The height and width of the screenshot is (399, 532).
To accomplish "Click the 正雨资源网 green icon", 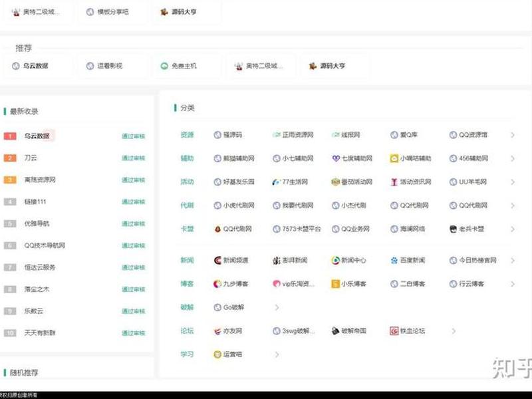I will (x=276, y=135).
